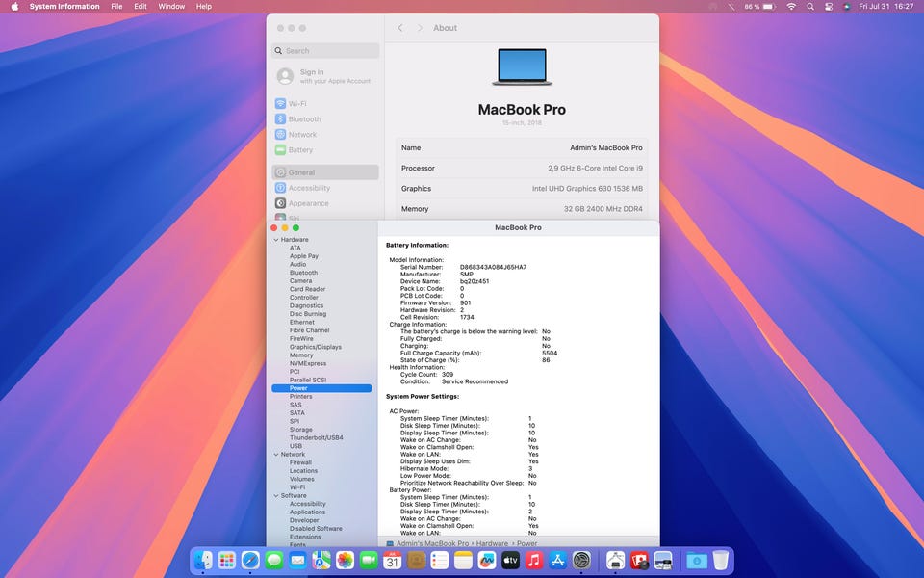
Task: Open Calendar icon showing 31
Action: pyautogui.click(x=393, y=560)
